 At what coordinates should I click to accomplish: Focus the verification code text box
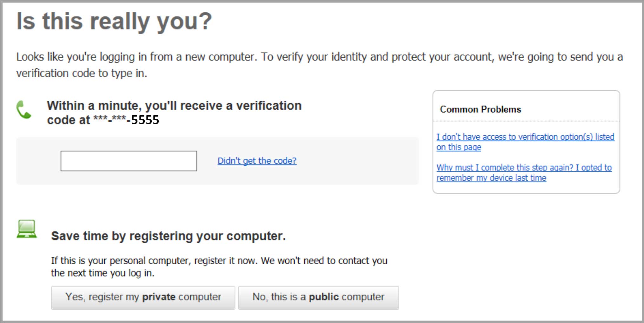click(x=129, y=161)
